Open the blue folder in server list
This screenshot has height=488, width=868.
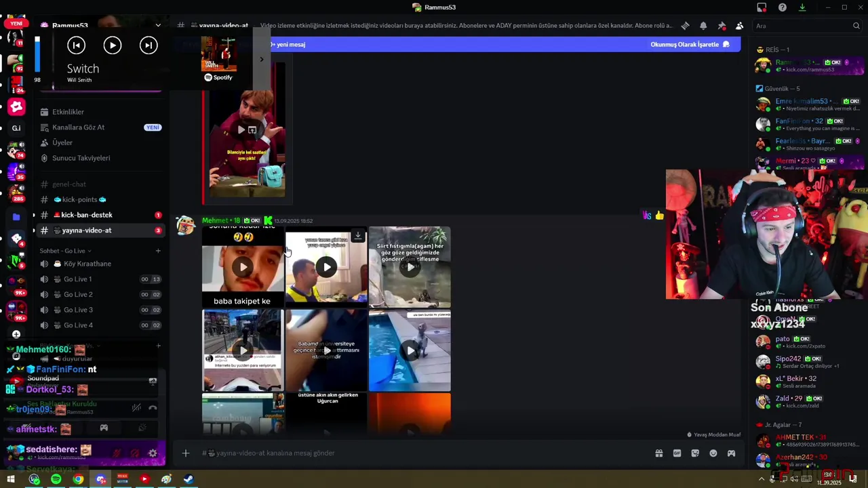pyautogui.click(x=16, y=217)
